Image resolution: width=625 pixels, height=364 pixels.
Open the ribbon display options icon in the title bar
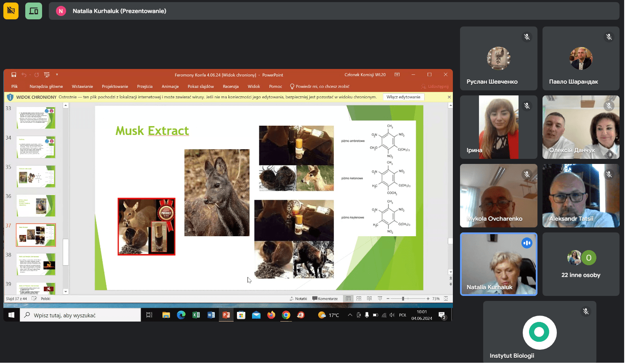pyautogui.click(x=397, y=75)
